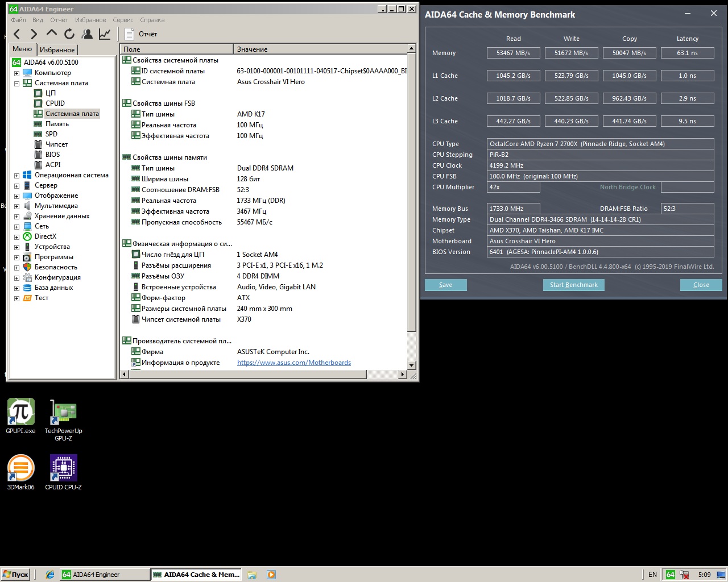Image resolution: width=728 pixels, height=582 pixels.
Task: Click the Отчёт report toolbar button
Action: [141, 34]
